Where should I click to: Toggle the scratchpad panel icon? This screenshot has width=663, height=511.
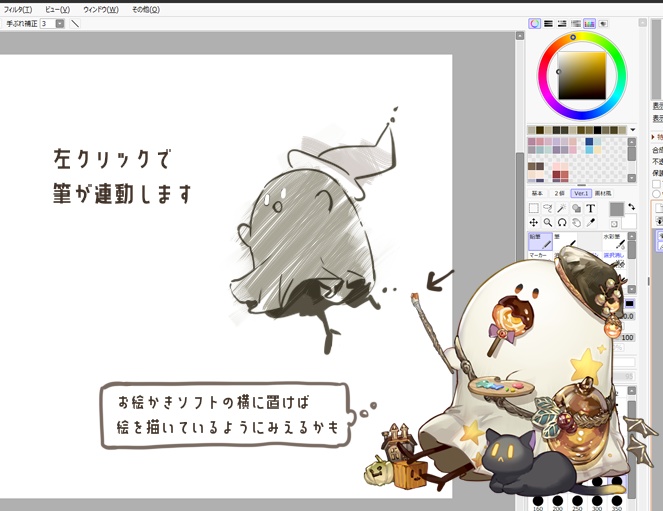click(603, 24)
